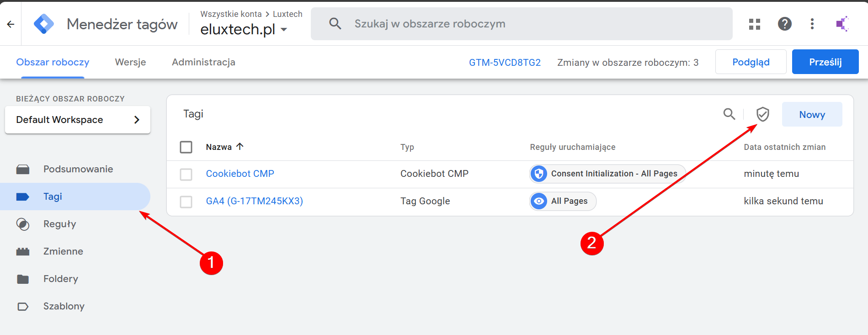Click the Tagi panel heading

(193, 114)
